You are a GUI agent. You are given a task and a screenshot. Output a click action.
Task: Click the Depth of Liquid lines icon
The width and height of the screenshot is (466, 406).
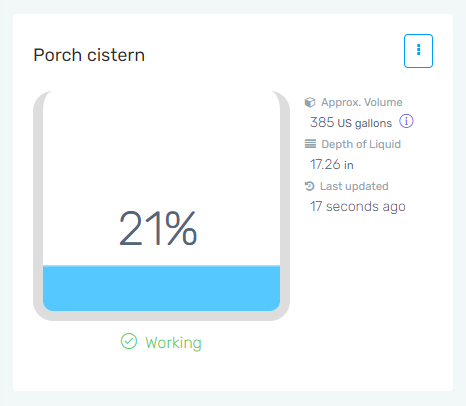coord(310,144)
